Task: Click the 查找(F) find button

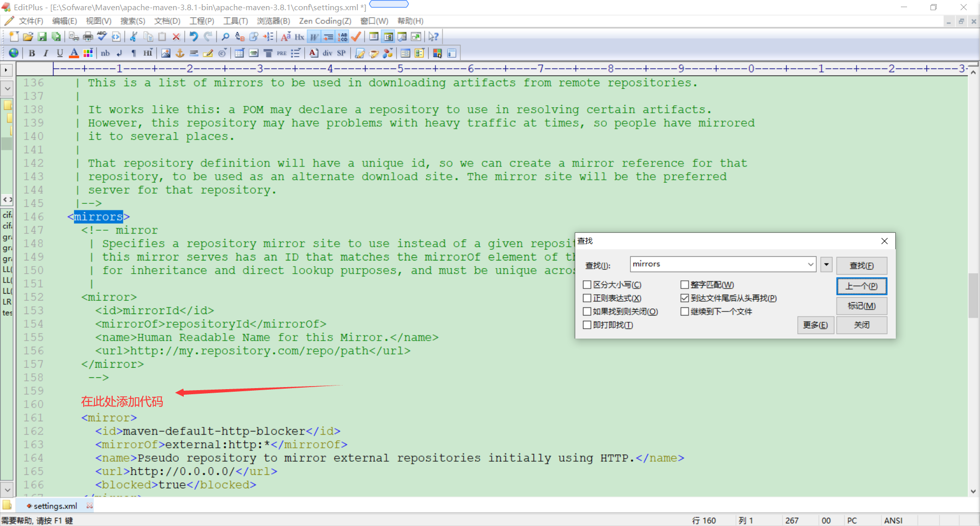Action: point(861,265)
